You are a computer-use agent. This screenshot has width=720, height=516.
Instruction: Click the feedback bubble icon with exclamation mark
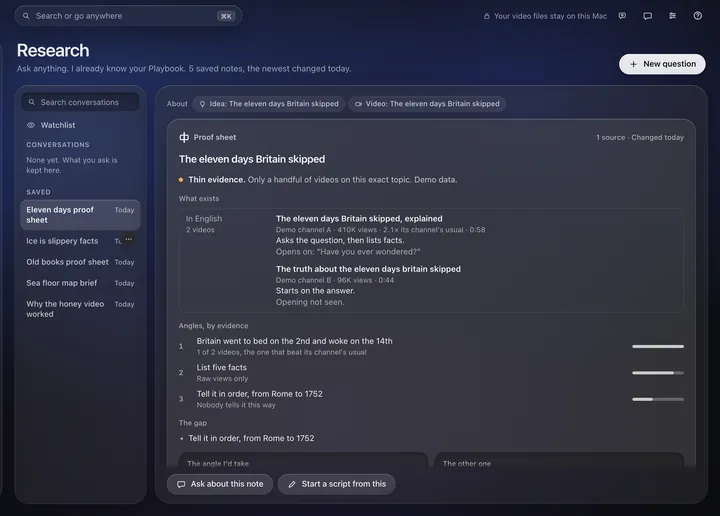point(622,16)
